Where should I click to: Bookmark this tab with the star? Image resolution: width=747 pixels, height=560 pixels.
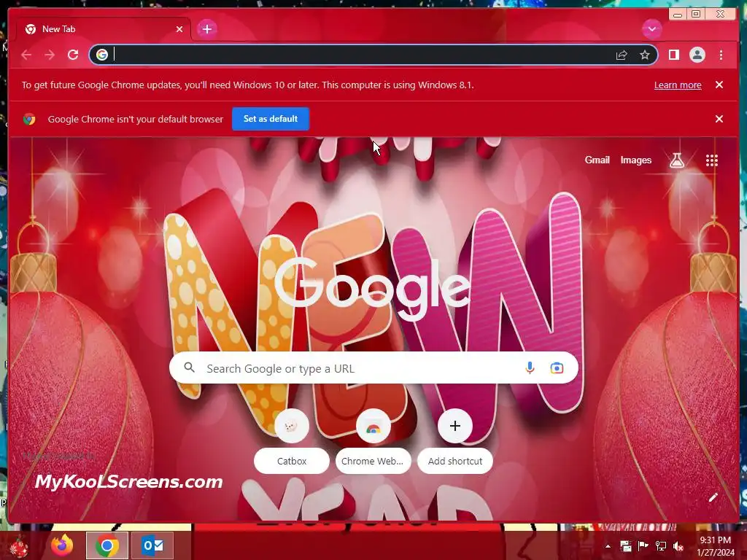[645, 55]
